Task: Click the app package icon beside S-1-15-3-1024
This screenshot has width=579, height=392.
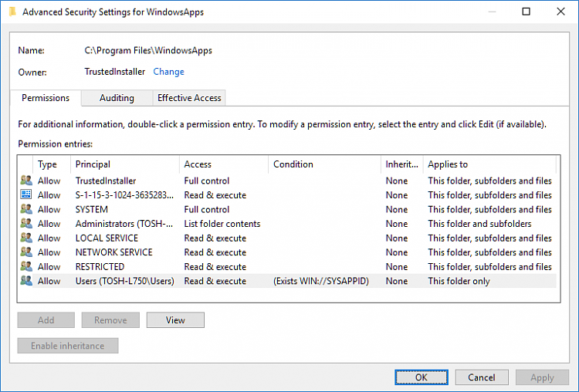Action: [26, 194]
